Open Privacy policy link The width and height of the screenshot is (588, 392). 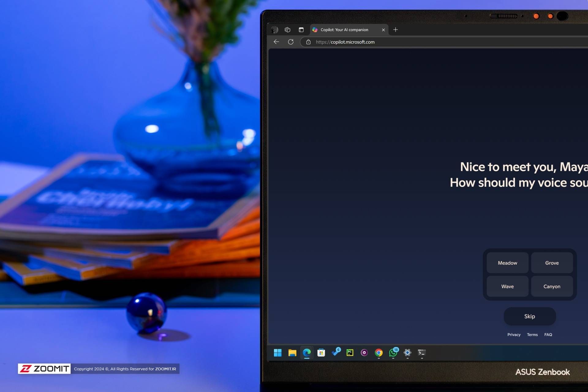pyautogui.click(x=514, y=334)
